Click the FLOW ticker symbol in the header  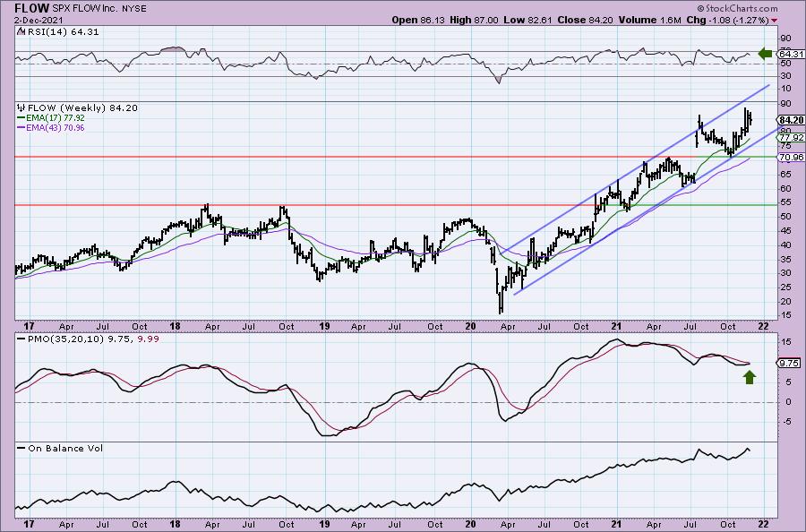pyautogui.click(x=32, y=8)
